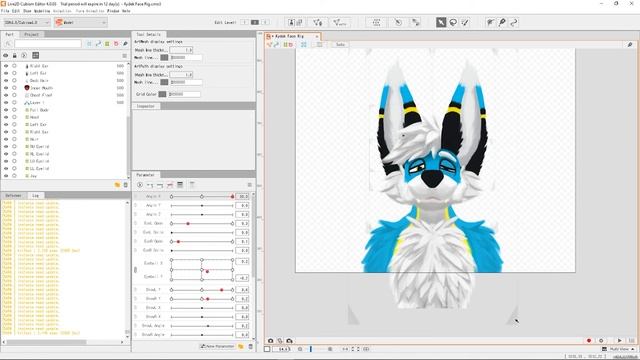Image resolution: width=640 pixels, height=360 pixels.
Task: Click the lock-all icon in Part header
Action: (x=15, y=56)
